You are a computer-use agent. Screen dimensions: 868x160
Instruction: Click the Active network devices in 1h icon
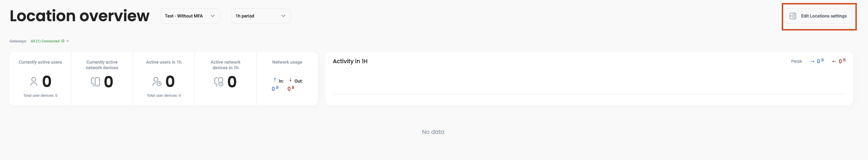tap(219, 82)
